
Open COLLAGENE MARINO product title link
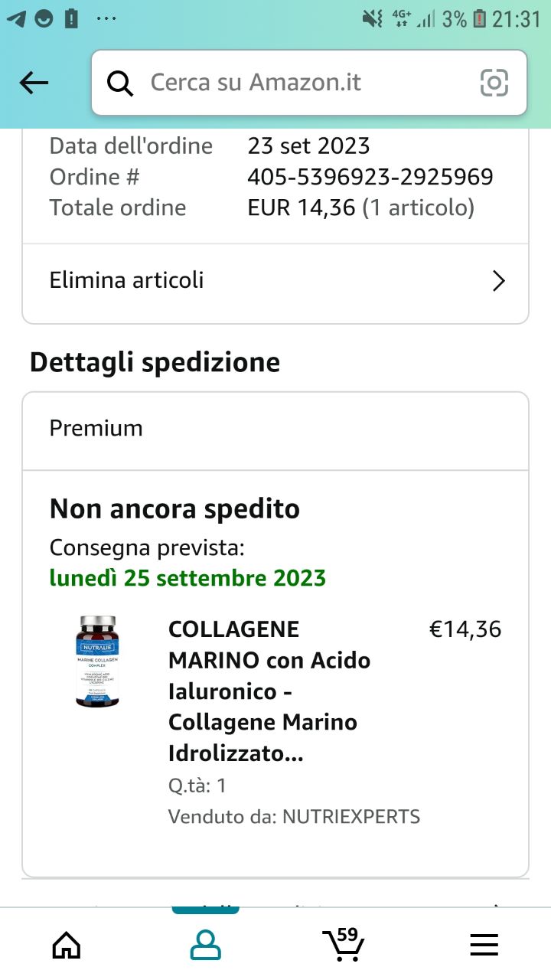(x=269, y=691)
